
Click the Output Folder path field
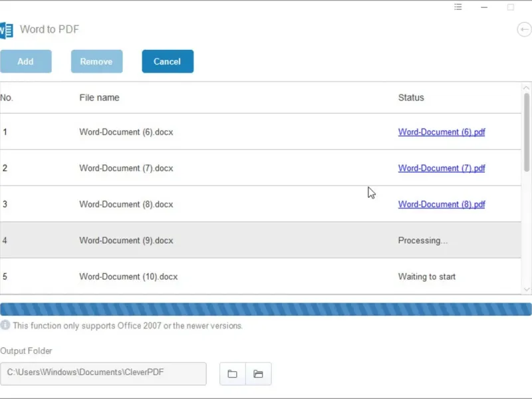103,373
